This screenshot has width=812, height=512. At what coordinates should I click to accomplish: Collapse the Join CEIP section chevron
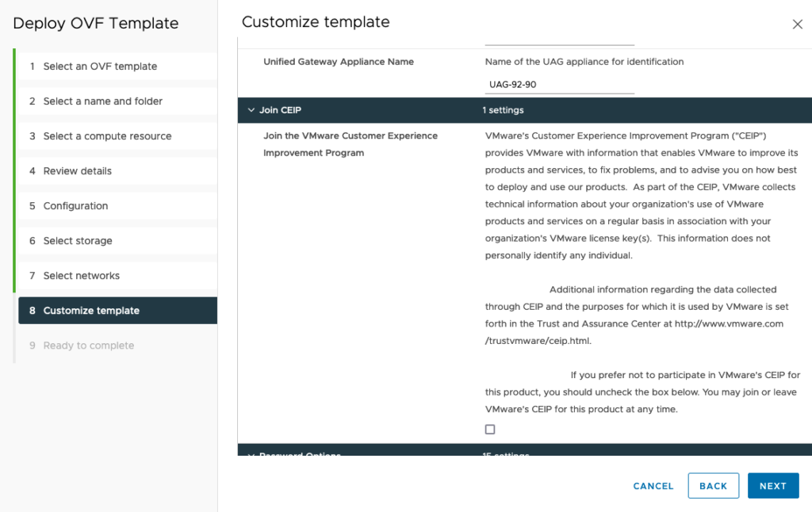[x=251, y=110]
